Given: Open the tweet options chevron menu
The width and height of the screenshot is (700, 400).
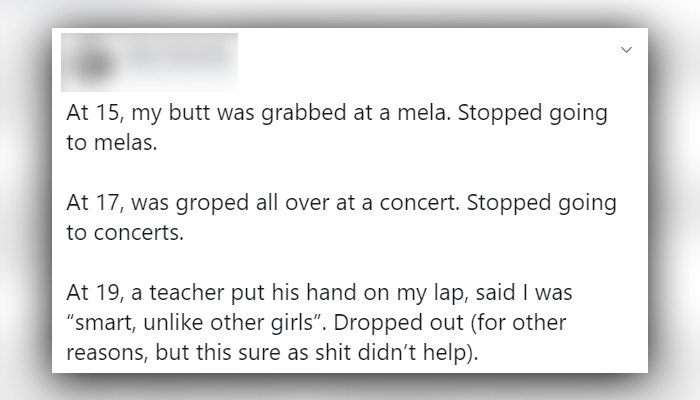Looking at the screenshot, I should [626, 50].
